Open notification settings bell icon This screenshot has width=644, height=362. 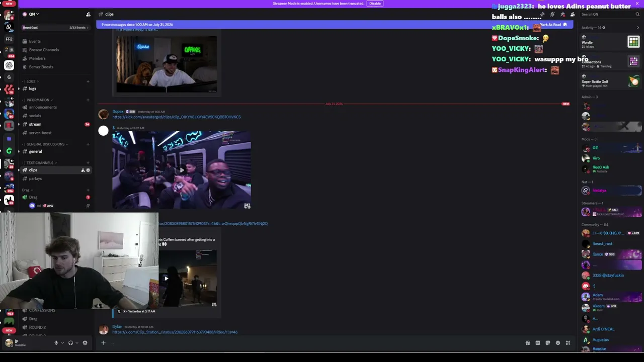click(552, 14)
